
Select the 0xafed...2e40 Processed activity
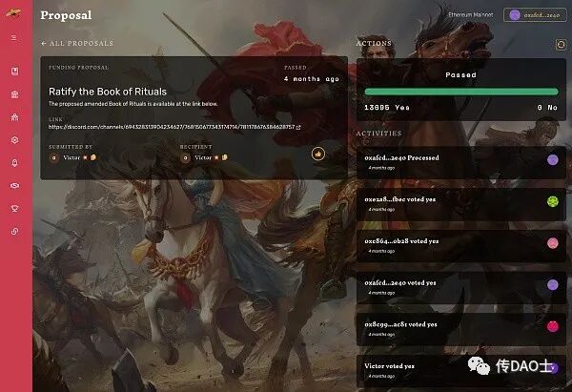click(461, 162)
